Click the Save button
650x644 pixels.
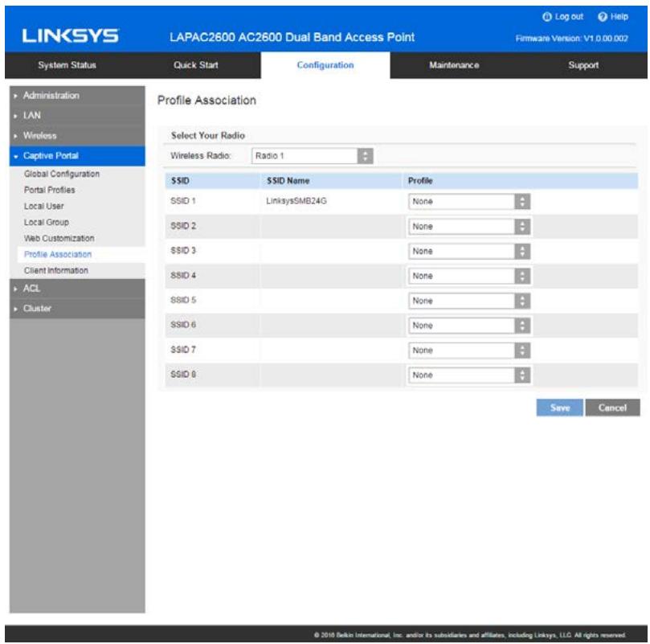tap(560, 408)
